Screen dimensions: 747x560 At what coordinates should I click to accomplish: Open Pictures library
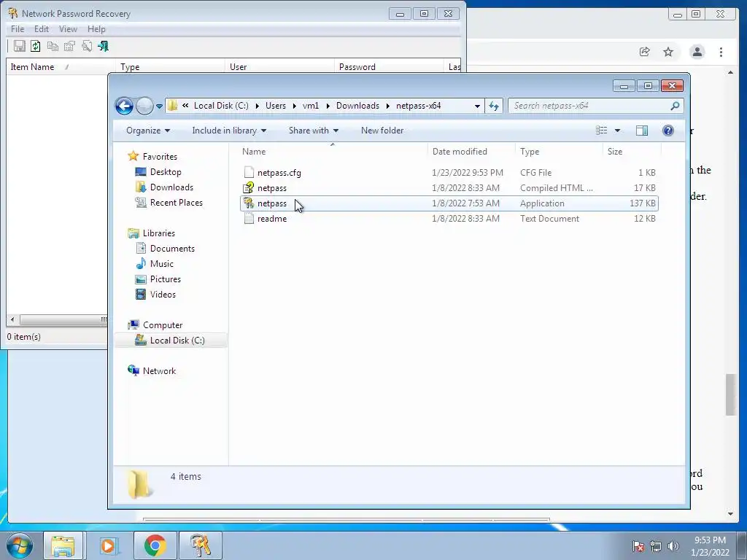coord(166,279)
